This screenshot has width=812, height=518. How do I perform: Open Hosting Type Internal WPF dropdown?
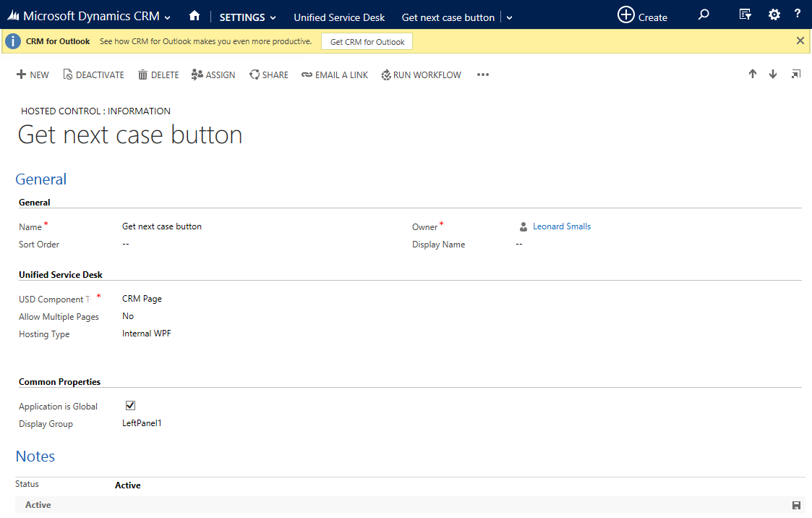[x=147, y=334]
